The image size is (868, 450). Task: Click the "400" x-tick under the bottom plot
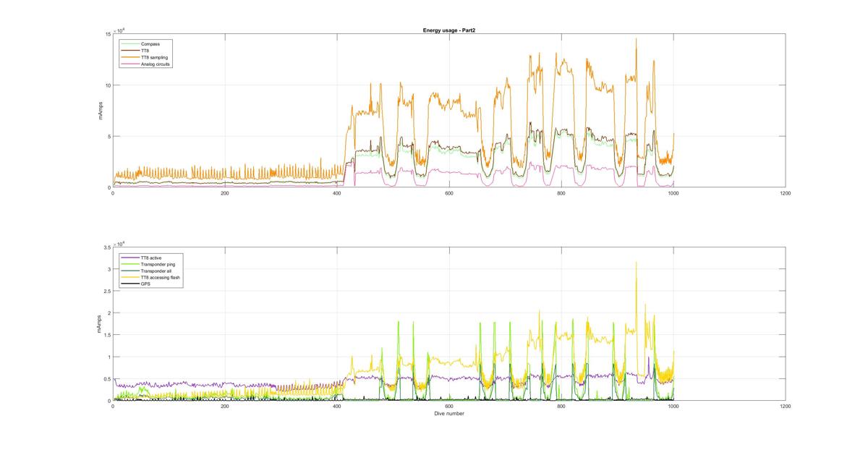[x=337, y=407]
